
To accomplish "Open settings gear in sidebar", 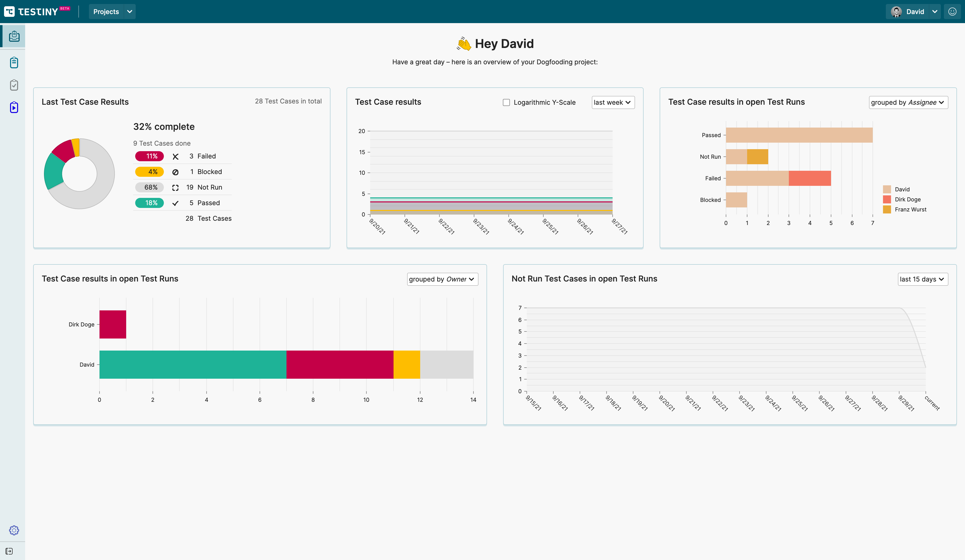I will pyautogui.click(x=14, y=530).
